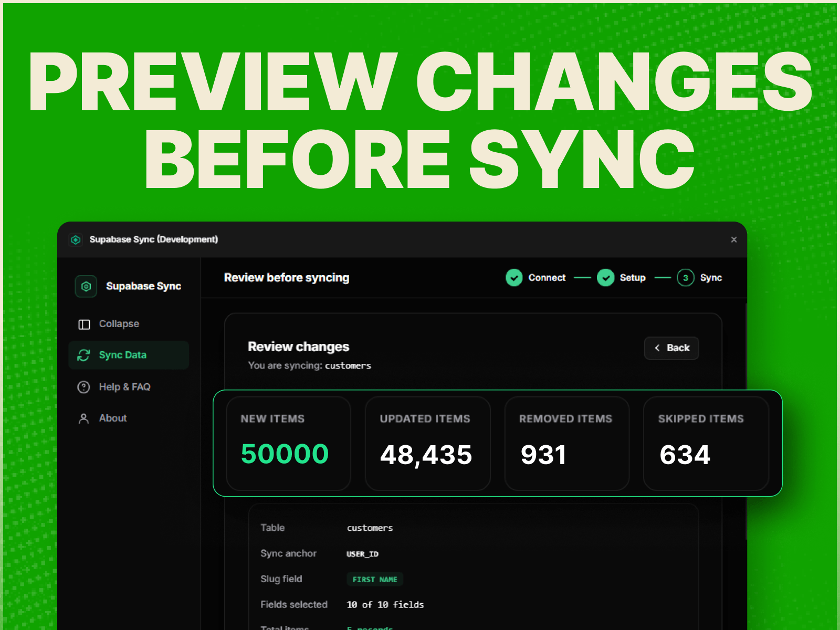The width and height of the screenshot is (840, 630).
Task: Click the 'Review before syncing' title
Action: click(287, 278)
